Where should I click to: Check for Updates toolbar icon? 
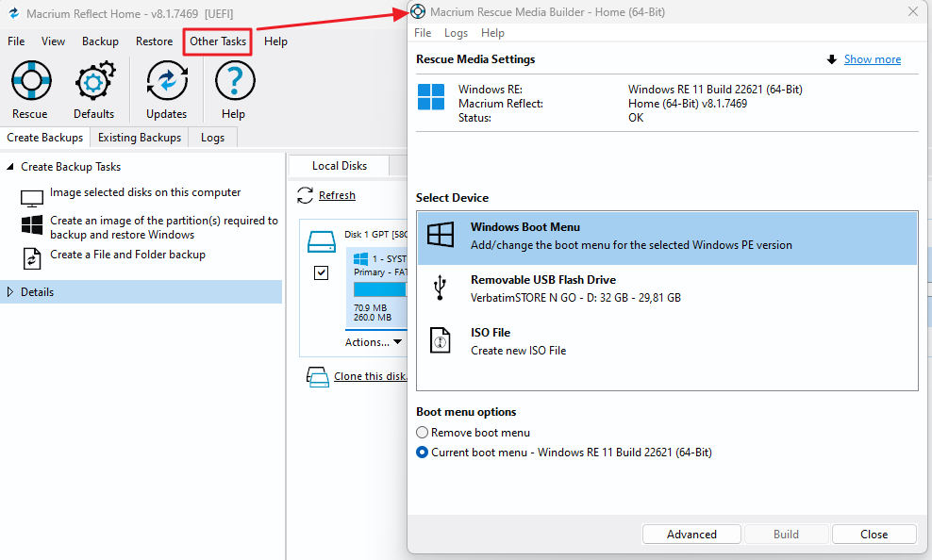(x=167, y=81)
